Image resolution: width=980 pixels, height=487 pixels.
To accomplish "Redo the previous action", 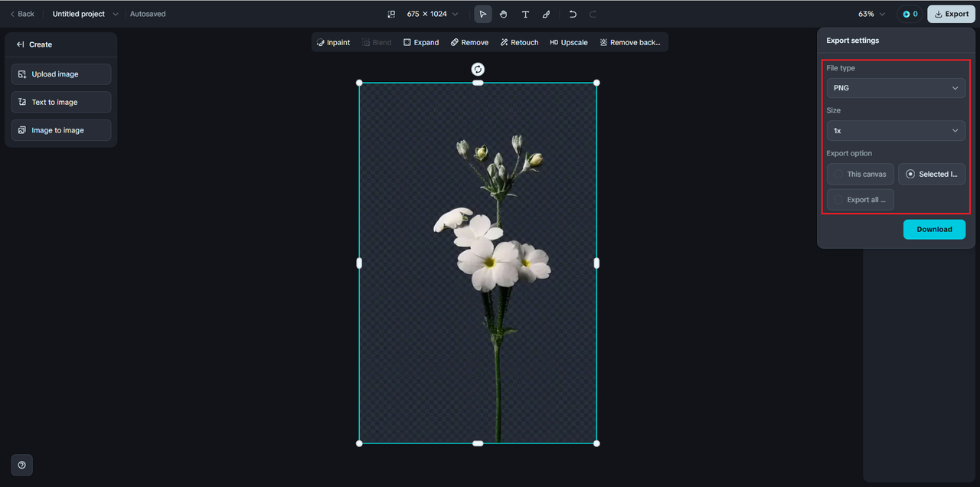I will pos(593,14).
